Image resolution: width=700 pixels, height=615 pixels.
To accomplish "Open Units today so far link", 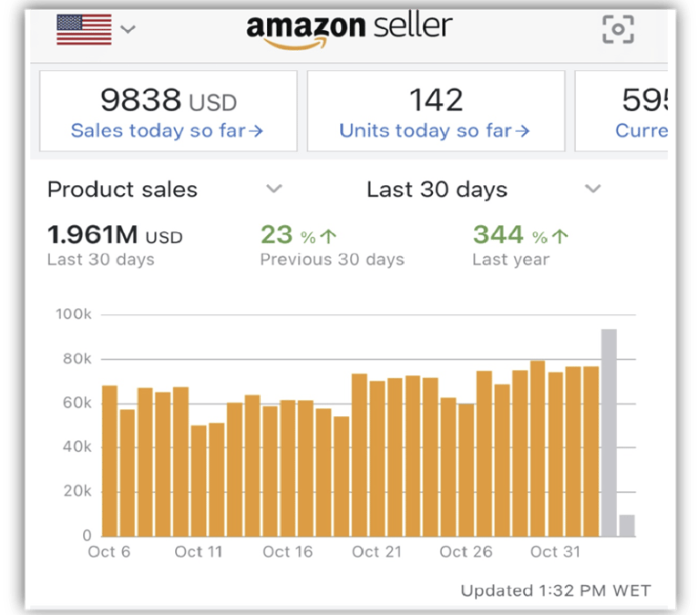I will pos(435,130).
